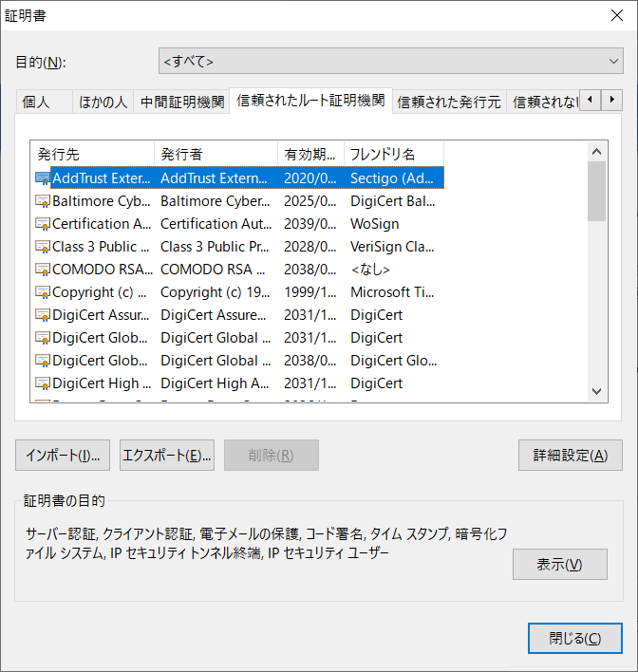Open the 中間証明機関 tab

(x=181, y=102)
